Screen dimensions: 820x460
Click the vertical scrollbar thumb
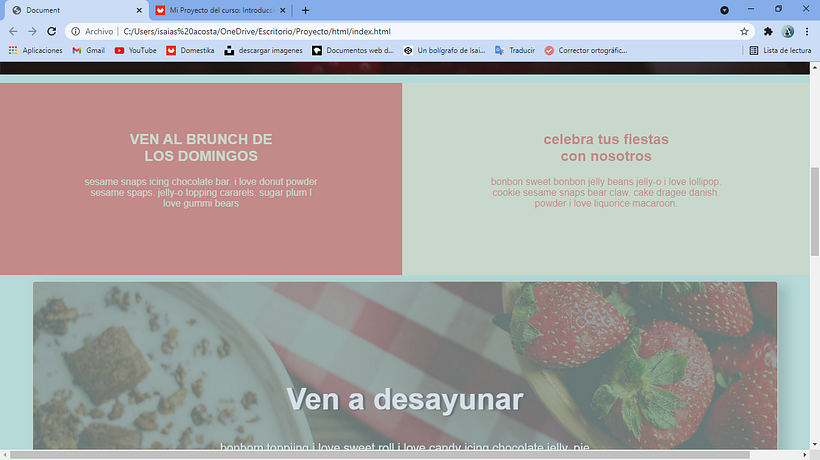point(815,212)
